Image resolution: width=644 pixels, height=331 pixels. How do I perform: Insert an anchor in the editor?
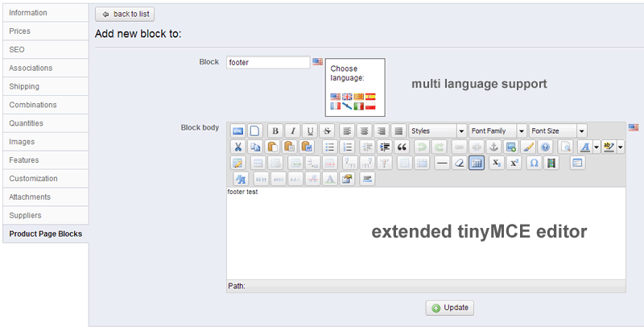(494, 147)
